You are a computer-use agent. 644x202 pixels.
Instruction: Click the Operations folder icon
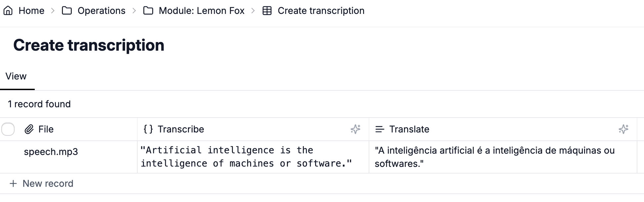(x=67, y=11)
